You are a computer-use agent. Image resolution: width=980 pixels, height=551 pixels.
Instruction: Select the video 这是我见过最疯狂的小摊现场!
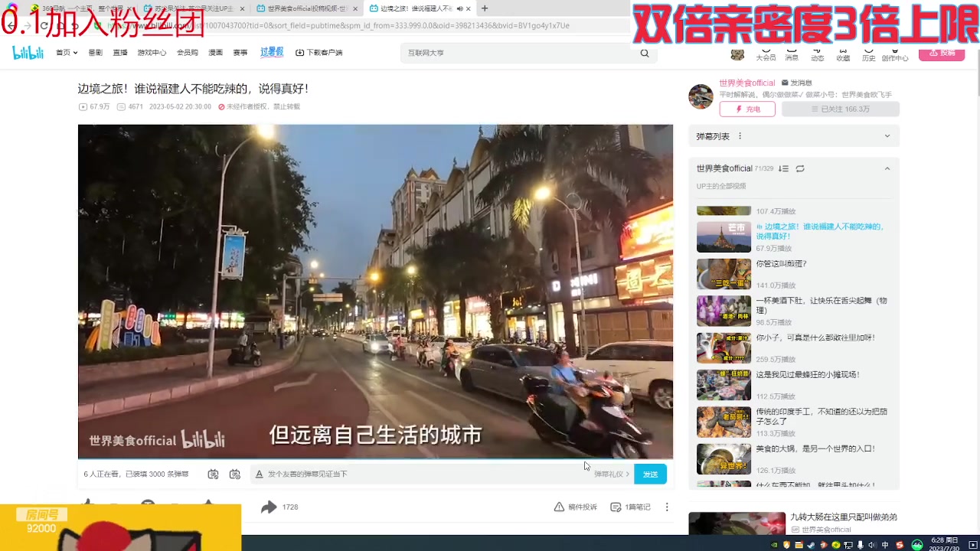(808, 375)
